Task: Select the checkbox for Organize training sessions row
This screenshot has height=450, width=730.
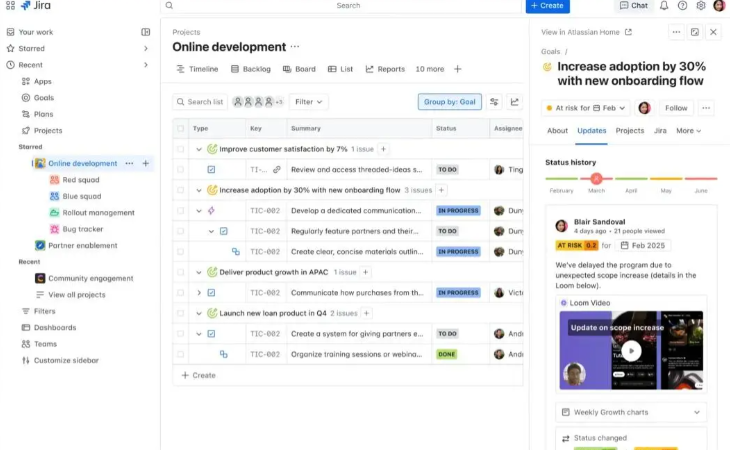Action: tap(180, 354)
